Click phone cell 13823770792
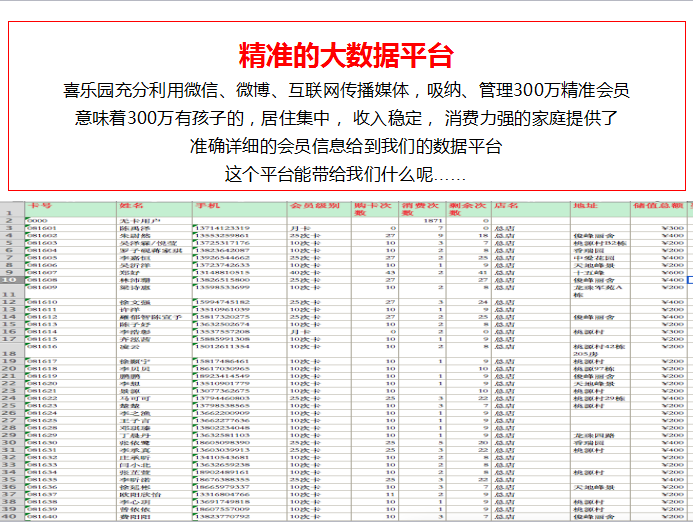 click(x=240, y=516)
